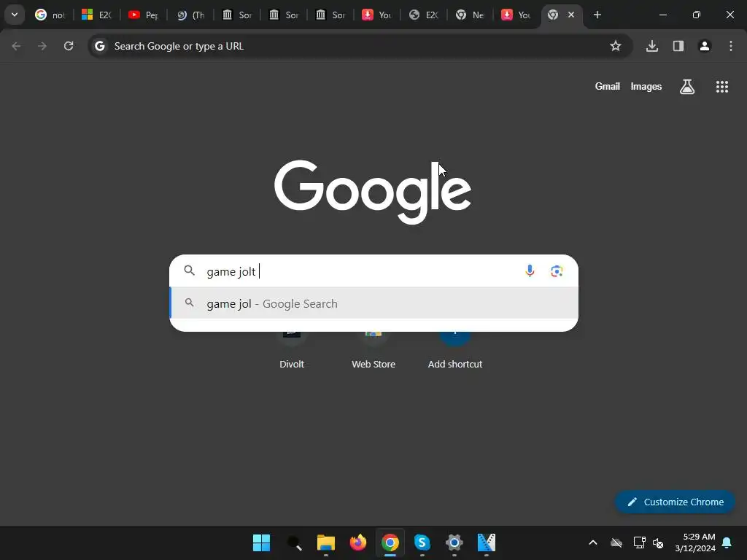Screen dimensions: 747x560
Task: Open the Divolt shortcut
Action: (292, 350)
